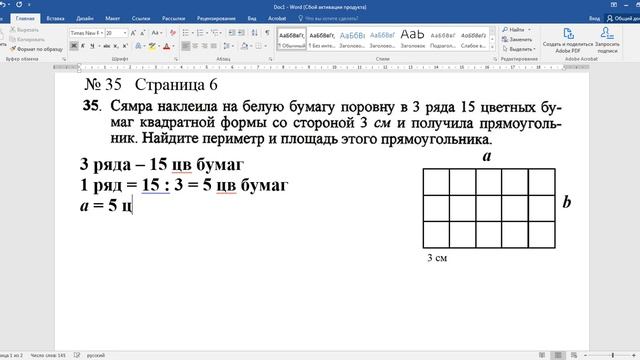Viewport: 640px width, 360px height.
Task: Increase paragraph indent
Action: coord(241,33)
